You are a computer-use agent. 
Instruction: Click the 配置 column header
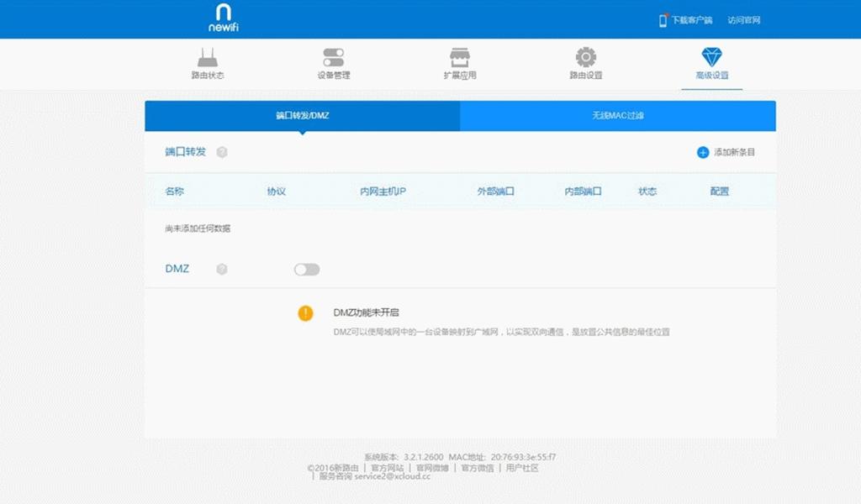[721, 191]
